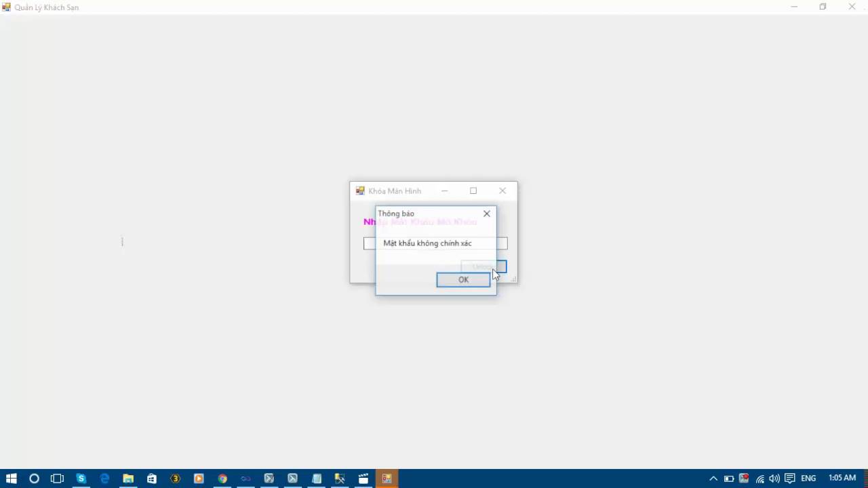Switch to Visual Studio on the taskbar
The height and width of the screenshot is (488, 868).
245,479
